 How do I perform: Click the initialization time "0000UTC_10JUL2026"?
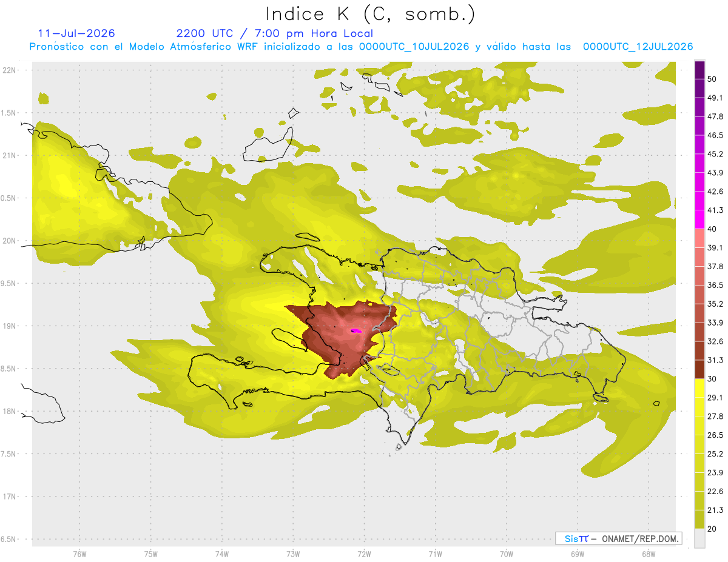(414, 47)
